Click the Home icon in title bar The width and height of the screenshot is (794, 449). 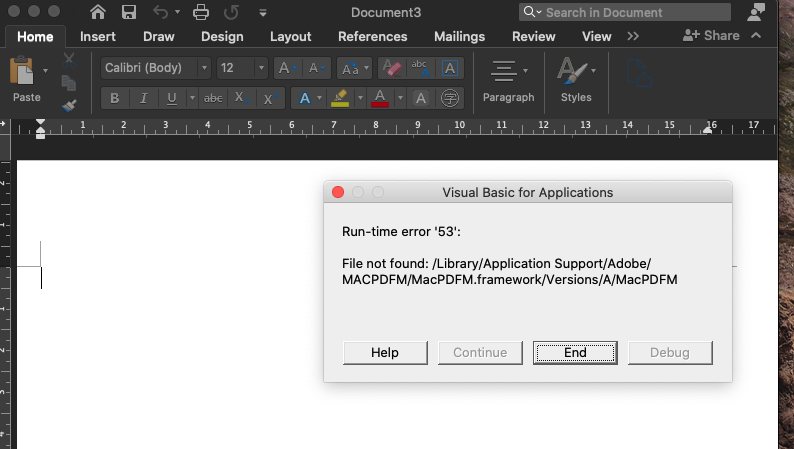click(x=98, y=12)
